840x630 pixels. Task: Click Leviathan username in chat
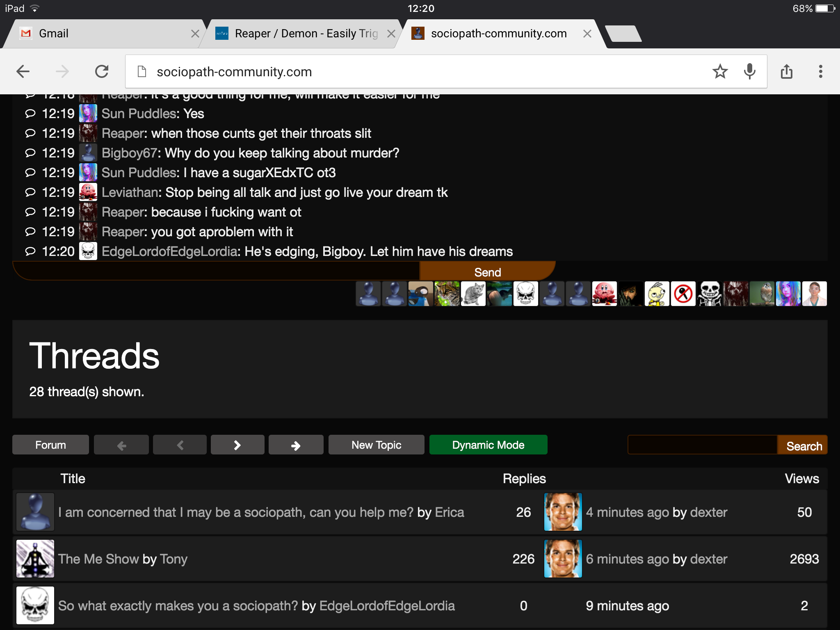(x=130, y=192)
